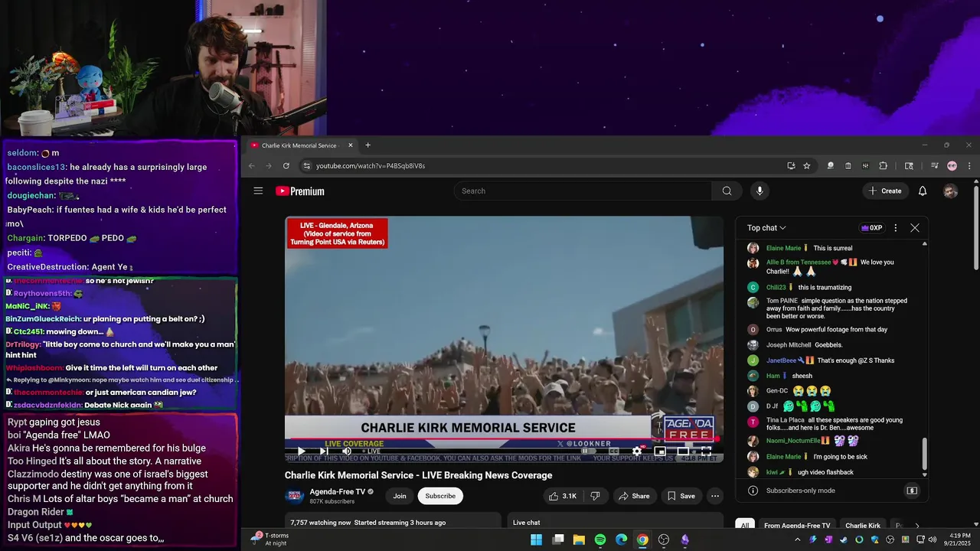980x551 pixels.
Task: Toggle closed captions in player
Action: (613, 452)
